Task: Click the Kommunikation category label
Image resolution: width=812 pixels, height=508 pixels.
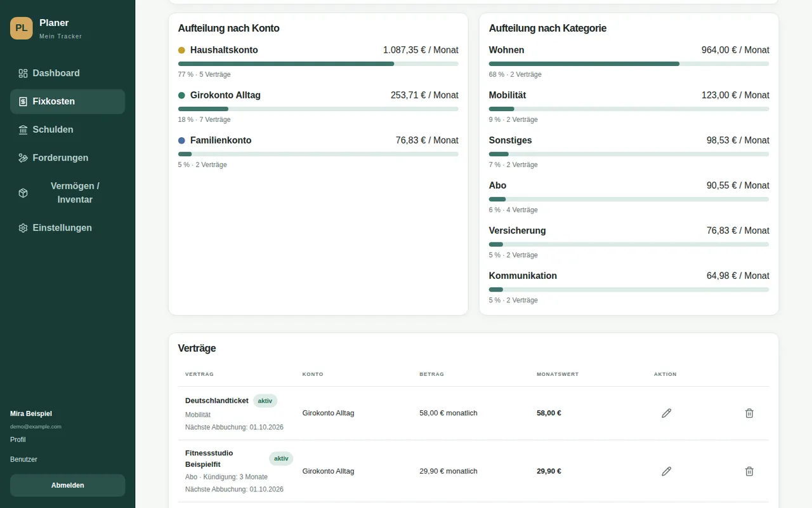Action: tap(523, 276)
